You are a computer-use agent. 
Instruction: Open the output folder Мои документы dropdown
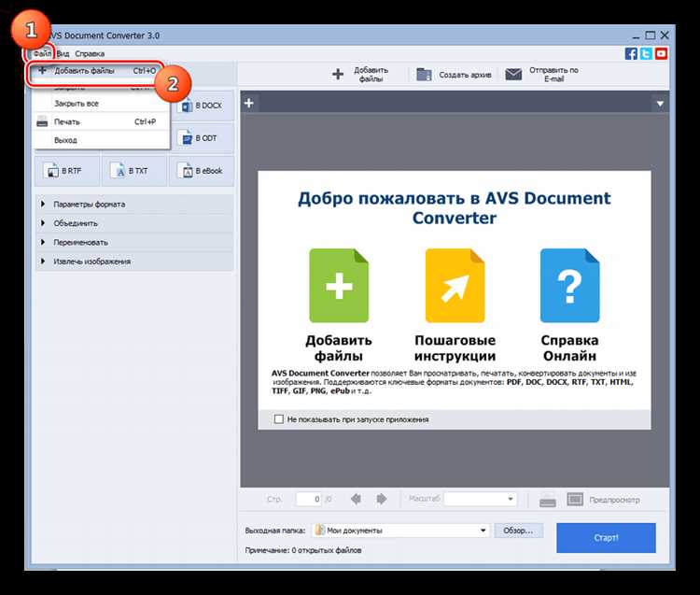pyautogui.click(x=400, y=531)
